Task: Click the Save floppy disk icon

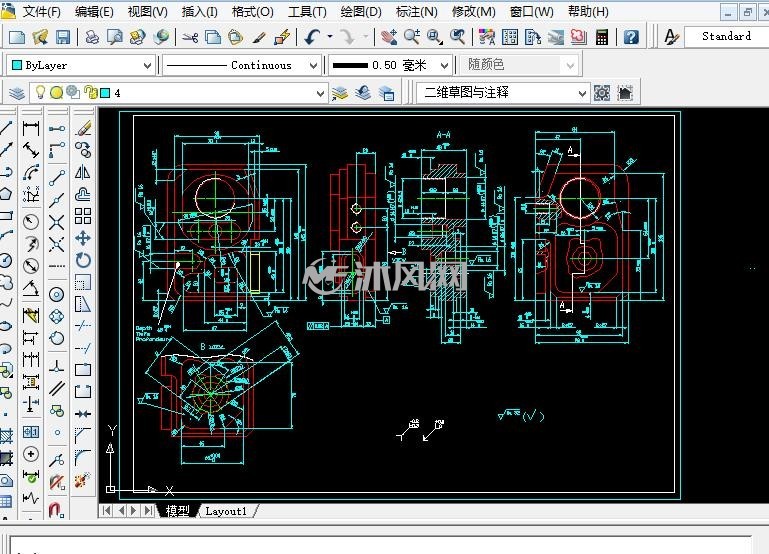Action: [63, 37]
